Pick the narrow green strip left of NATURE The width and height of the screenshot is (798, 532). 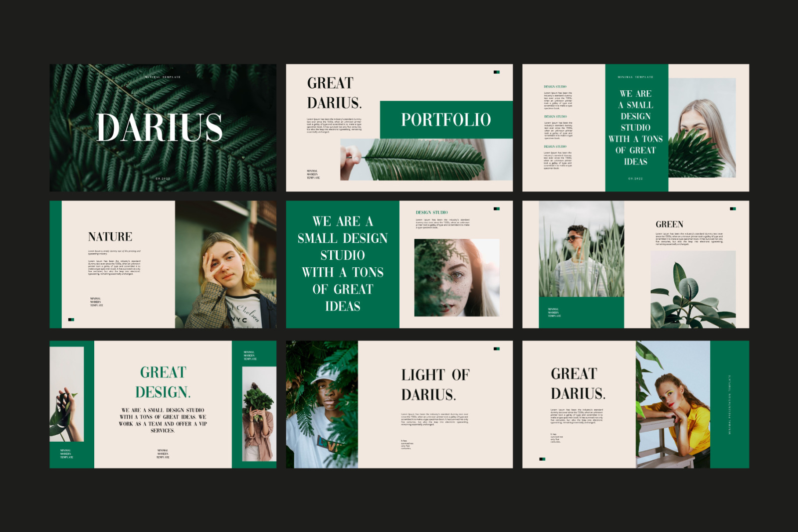55,265
